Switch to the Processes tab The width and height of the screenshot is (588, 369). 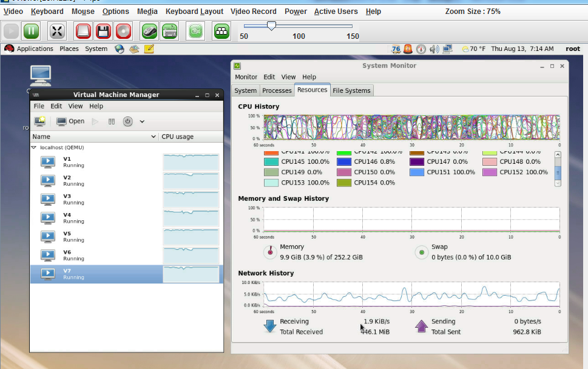pyautogui.click(x=277, y=90)
